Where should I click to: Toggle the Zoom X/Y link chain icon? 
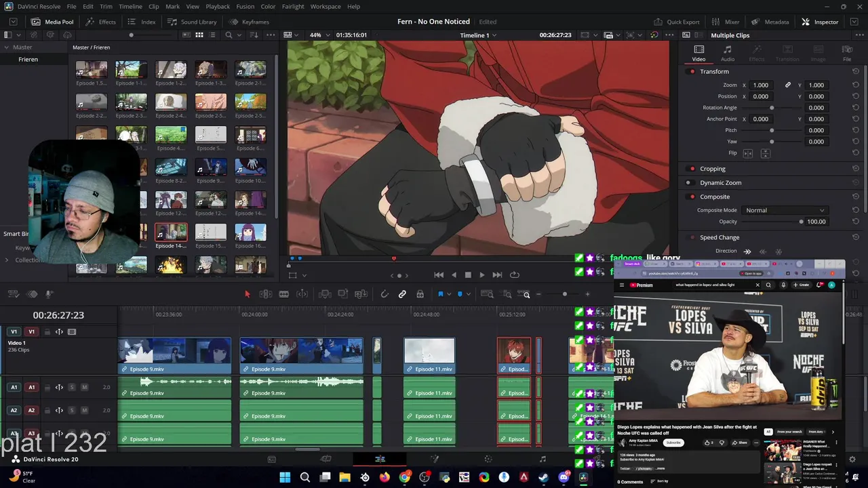787,85
